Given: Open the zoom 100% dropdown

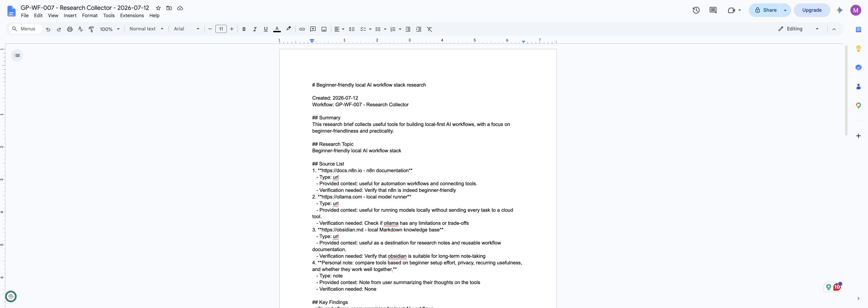Looking at the screenshot, I should click(110, 29).
